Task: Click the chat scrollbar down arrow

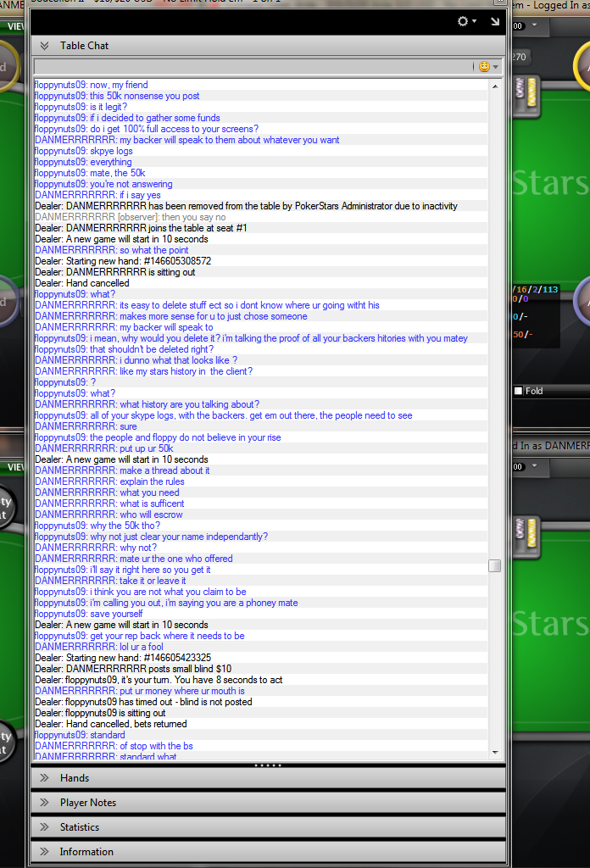Action: tap(495, 753)
